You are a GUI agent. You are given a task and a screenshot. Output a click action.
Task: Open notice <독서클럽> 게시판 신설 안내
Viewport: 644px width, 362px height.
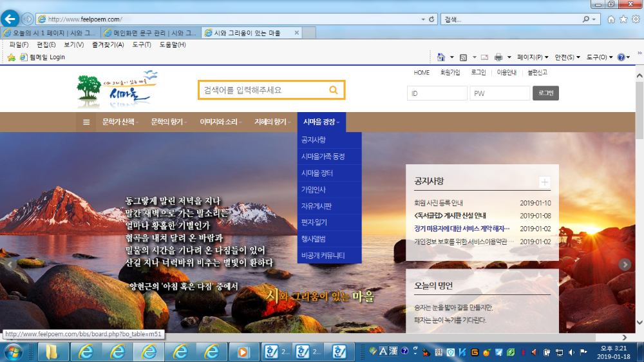(x=450, y=216)
